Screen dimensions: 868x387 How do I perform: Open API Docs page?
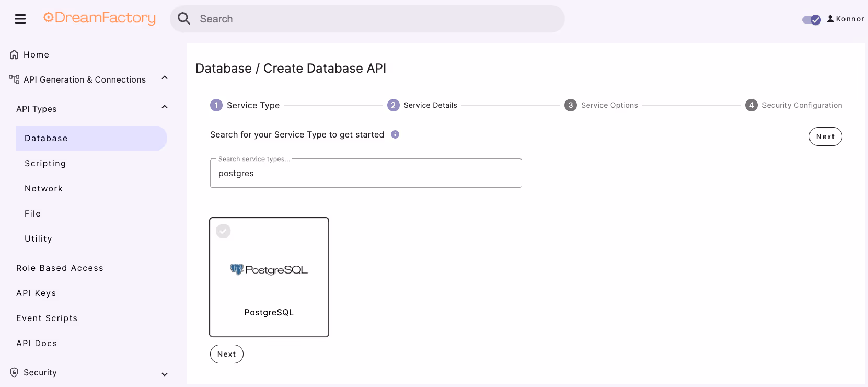point(37,343)
